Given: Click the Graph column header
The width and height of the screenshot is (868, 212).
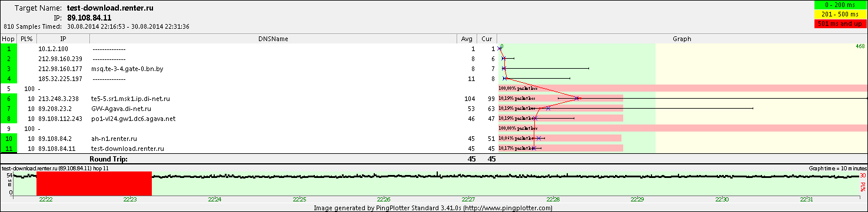Looking at the screenshot, I should [x=682, y=39].
